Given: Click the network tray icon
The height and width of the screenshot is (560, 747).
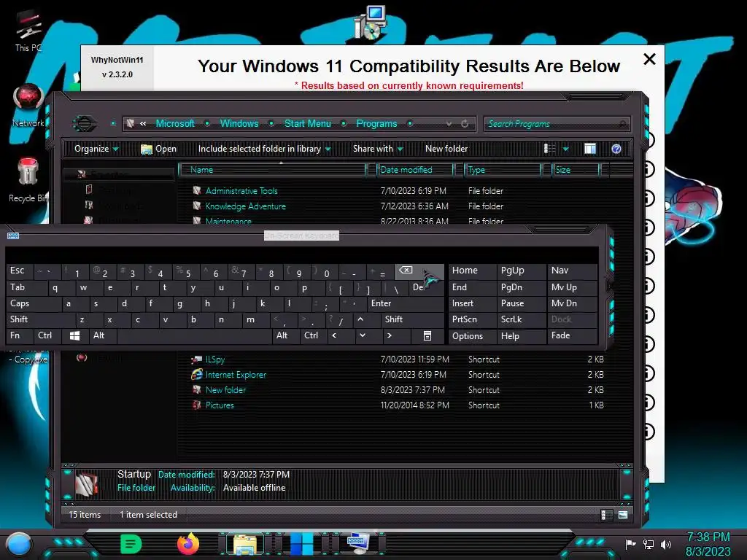Looking at the screenshot, I should click(649, 544).
